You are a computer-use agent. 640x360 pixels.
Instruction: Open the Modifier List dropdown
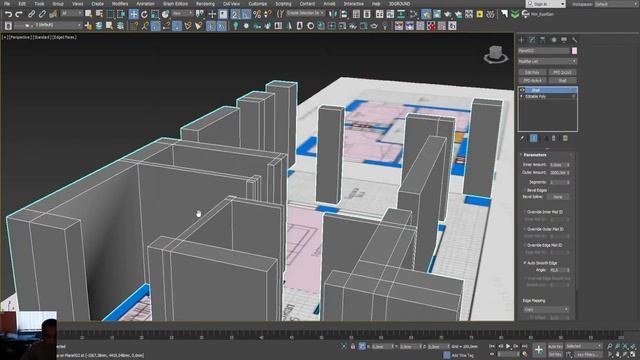pos(547,61)
